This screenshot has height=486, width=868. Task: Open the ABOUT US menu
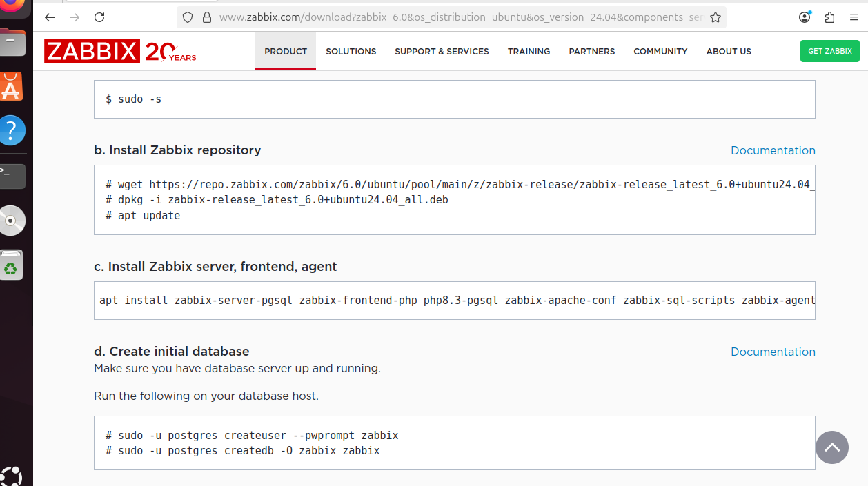(729, 51)
